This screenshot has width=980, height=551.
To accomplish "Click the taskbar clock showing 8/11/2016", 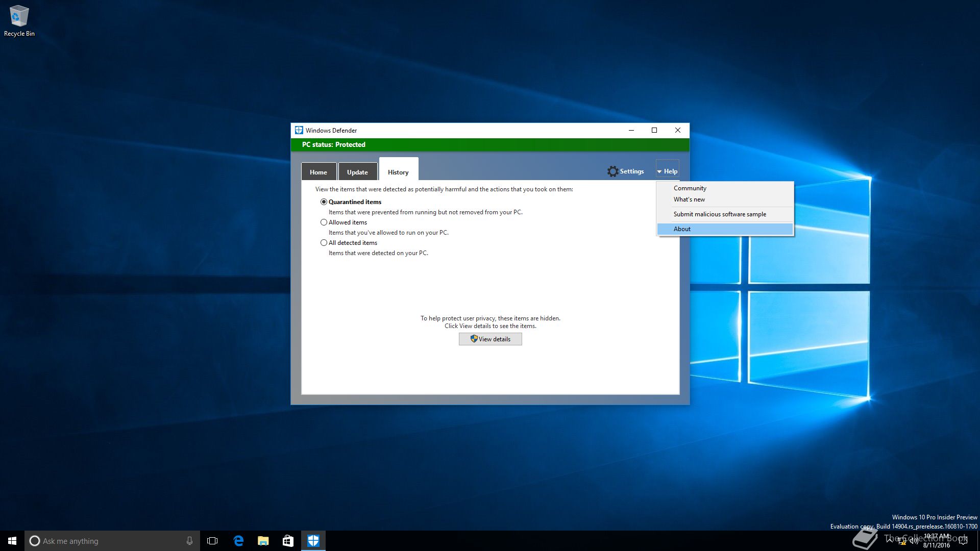I will point(937,541).
